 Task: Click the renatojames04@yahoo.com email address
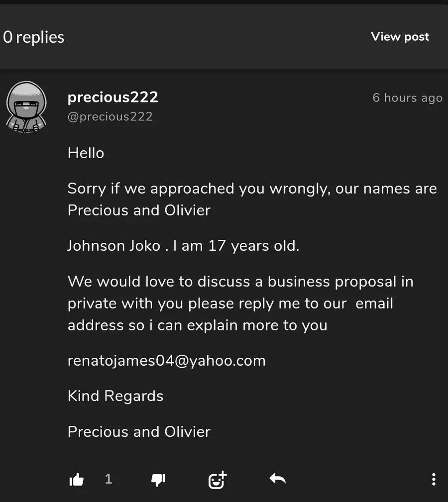[x=166, y=361]
